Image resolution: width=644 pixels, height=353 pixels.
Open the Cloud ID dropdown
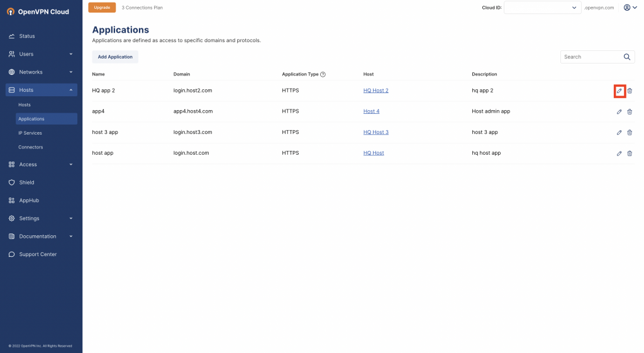543,8
